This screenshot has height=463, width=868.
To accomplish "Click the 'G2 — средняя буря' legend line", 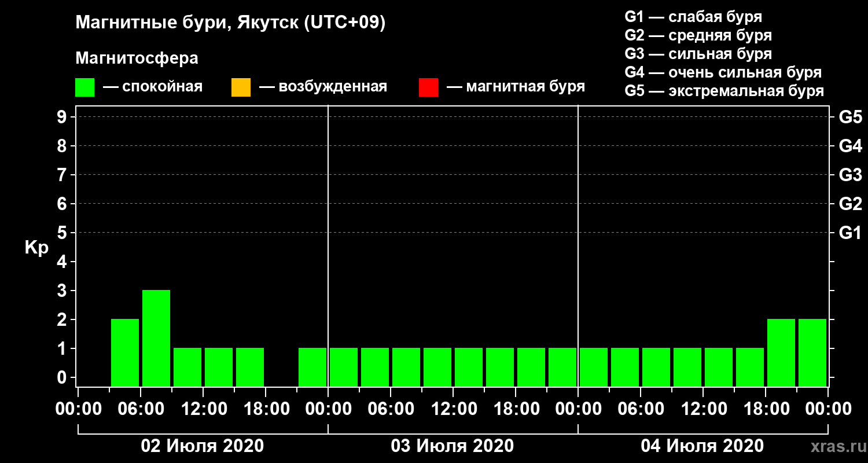I will [698, 35].
